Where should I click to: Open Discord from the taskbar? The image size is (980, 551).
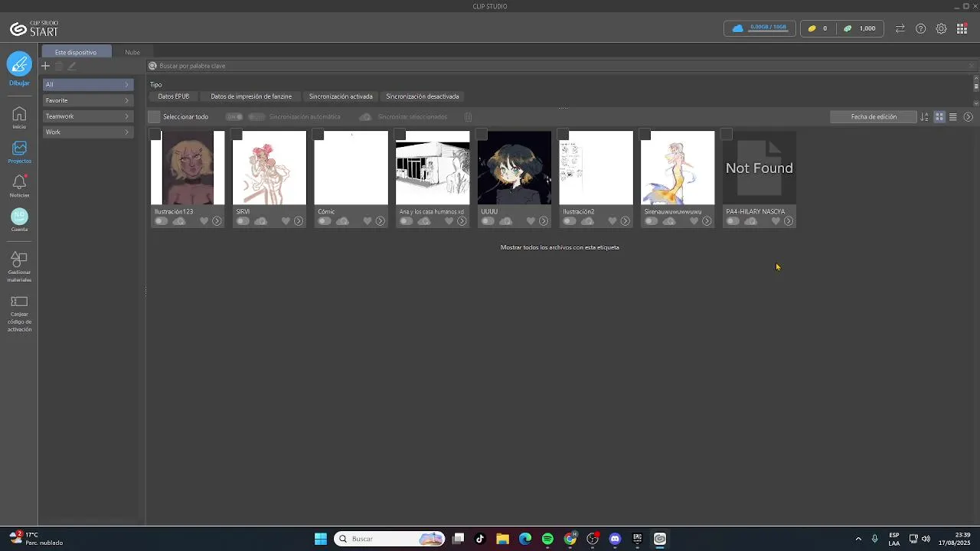point(615,539)
